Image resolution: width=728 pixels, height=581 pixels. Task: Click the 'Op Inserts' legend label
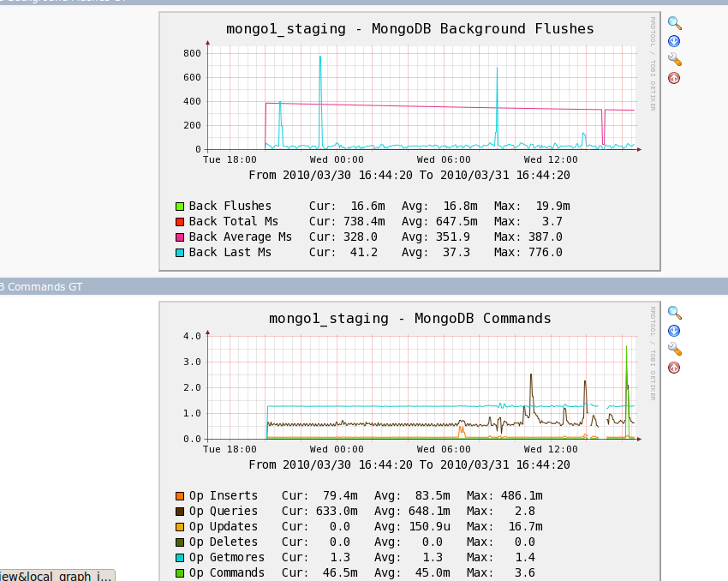pos(223,495)
